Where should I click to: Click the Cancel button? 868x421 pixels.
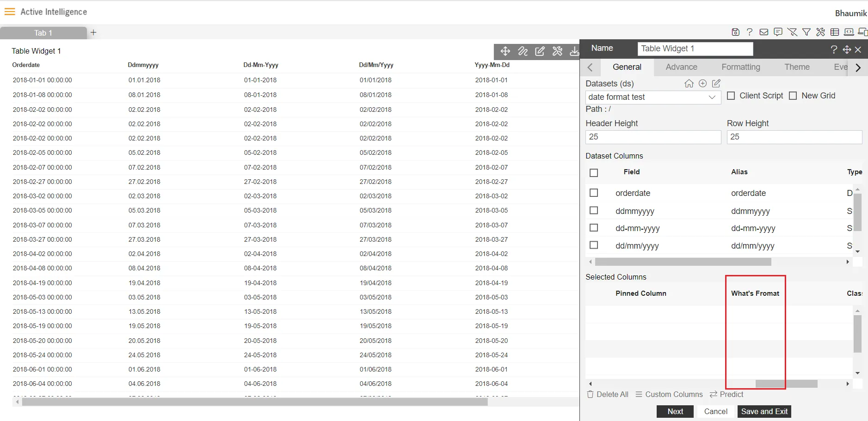click(715, 411)
